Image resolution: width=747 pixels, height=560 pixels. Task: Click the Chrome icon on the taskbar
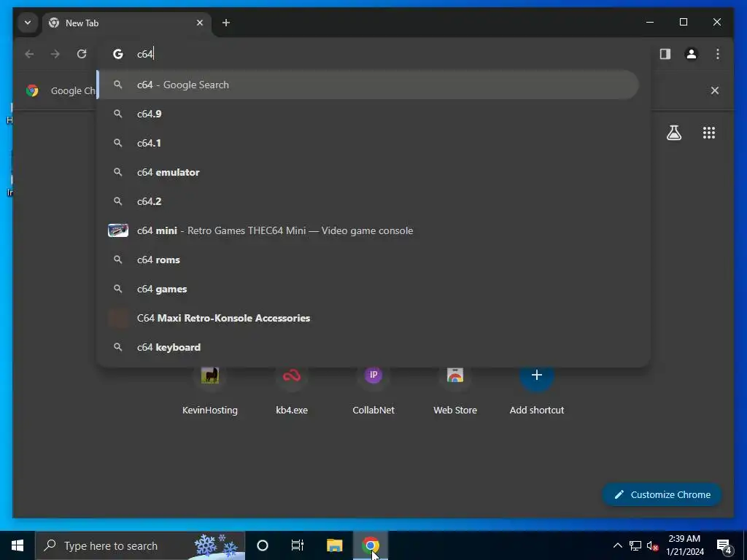click(371, 545)
